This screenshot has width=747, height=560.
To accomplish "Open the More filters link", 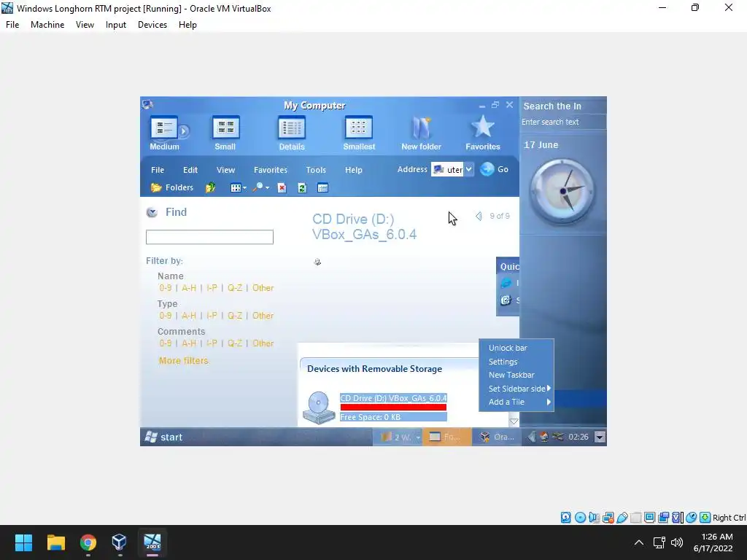I will [183, 360].
